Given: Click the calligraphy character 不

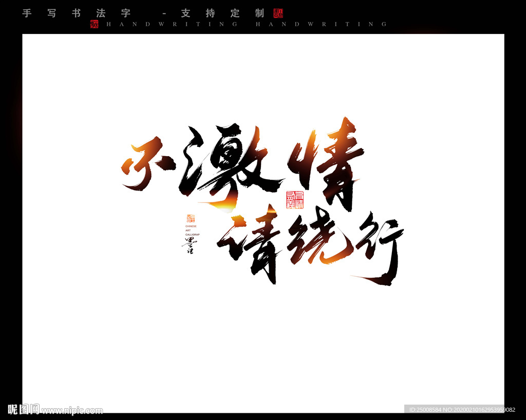Looking at the screenshot, I should coord(147,164).
